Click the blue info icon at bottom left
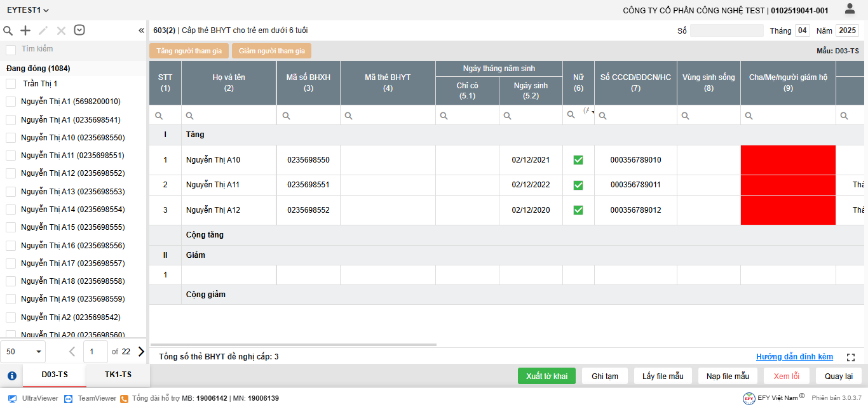Screen dimensions: 868x407 (11, 375)
